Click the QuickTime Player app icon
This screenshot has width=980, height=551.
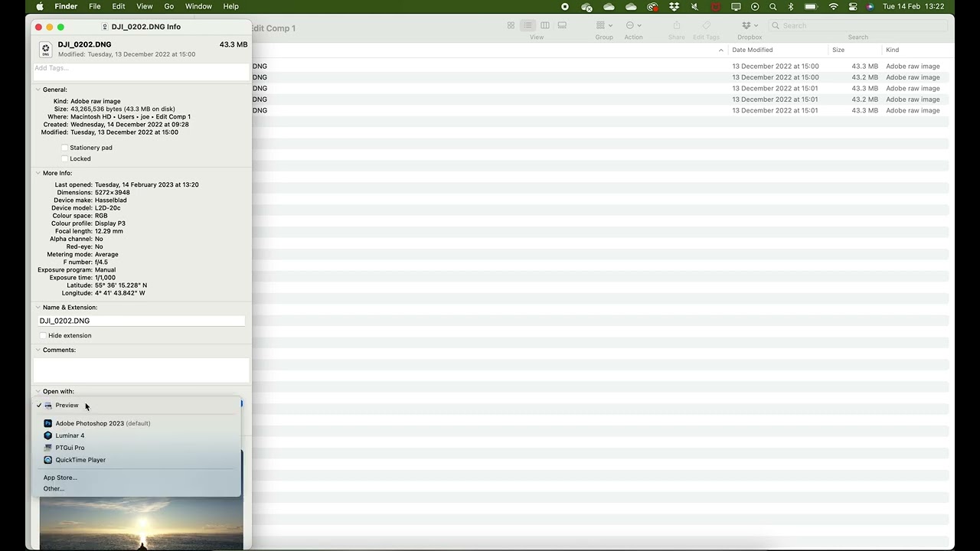tap(47, 460)
